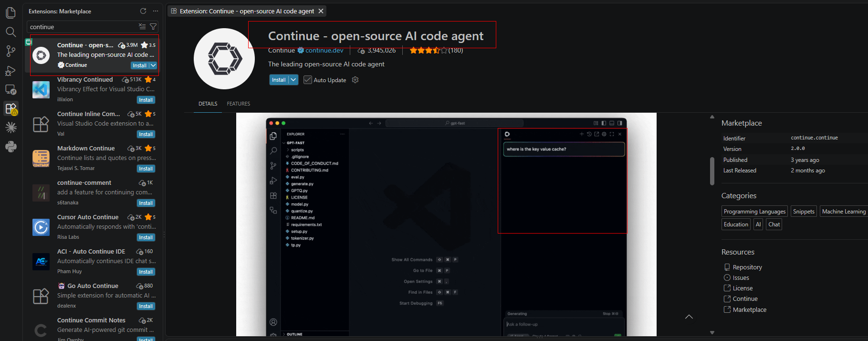Click the continue.continue identifier value
Screen dimensions: 868x341
[x=814, y=138]
